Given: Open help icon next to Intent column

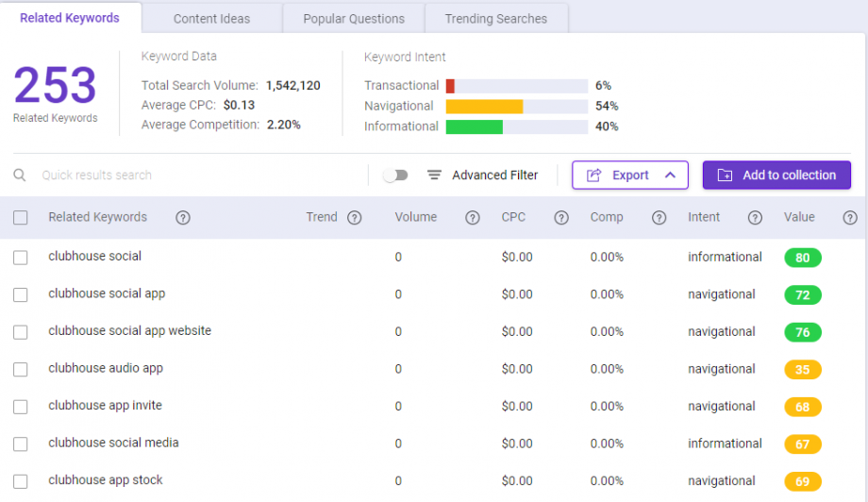Looking at the screenshot, I should (755, 218).
